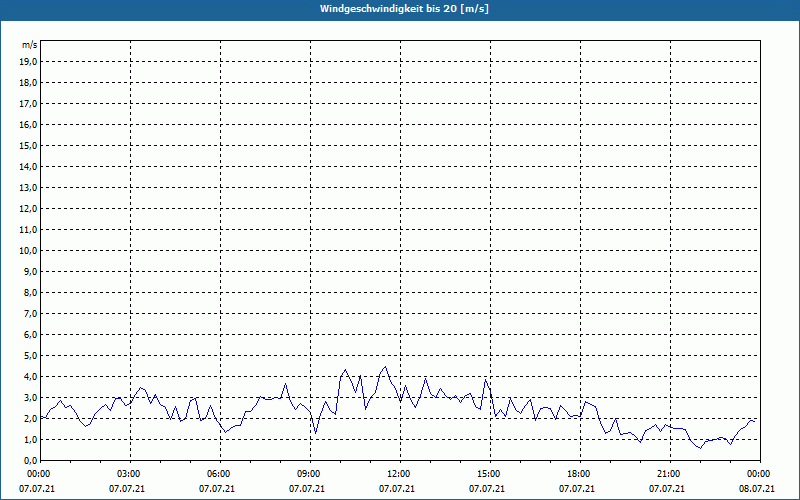Click the 08.07.21 date label
The image size is (800, 500).
[x=757, y=489]
